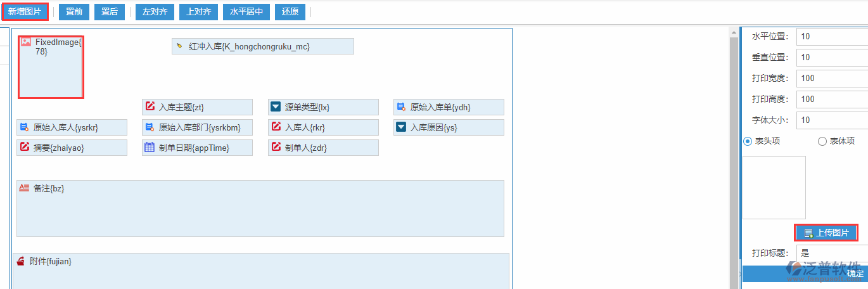This screenshot has height=289, width=868.
Task: Select the 表体项 radio button
Action: [x=822, y=141]
